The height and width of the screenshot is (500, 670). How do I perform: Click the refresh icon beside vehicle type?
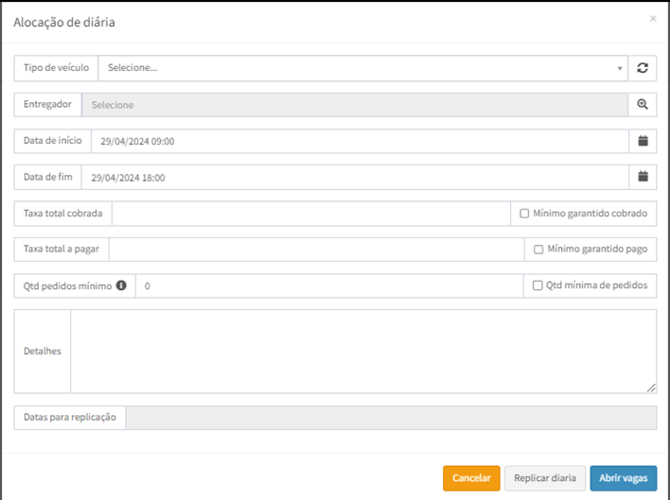643,68
